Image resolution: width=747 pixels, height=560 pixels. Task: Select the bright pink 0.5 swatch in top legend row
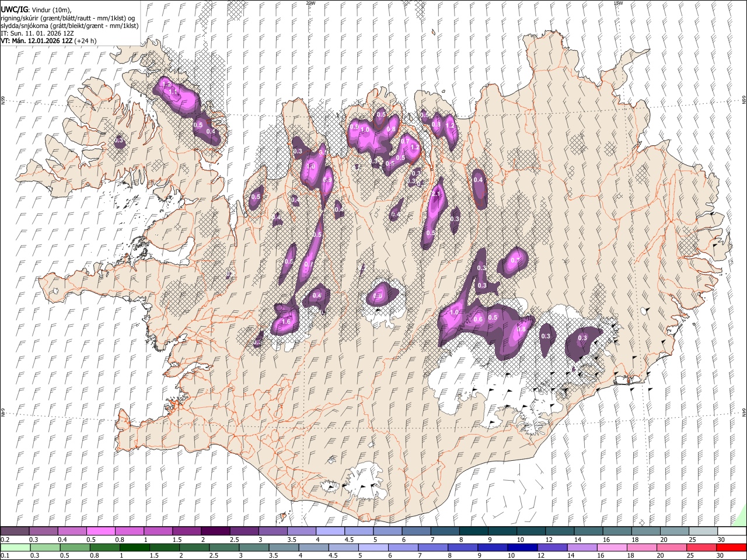[100, 531]
